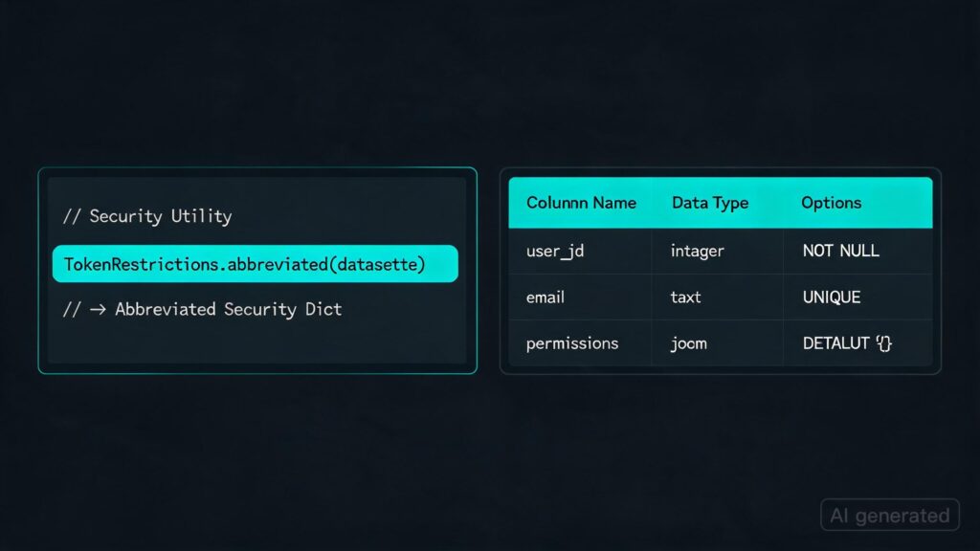Select the 'permissions' column name cell
The image size is (980, 551).
tap(581, 343)
